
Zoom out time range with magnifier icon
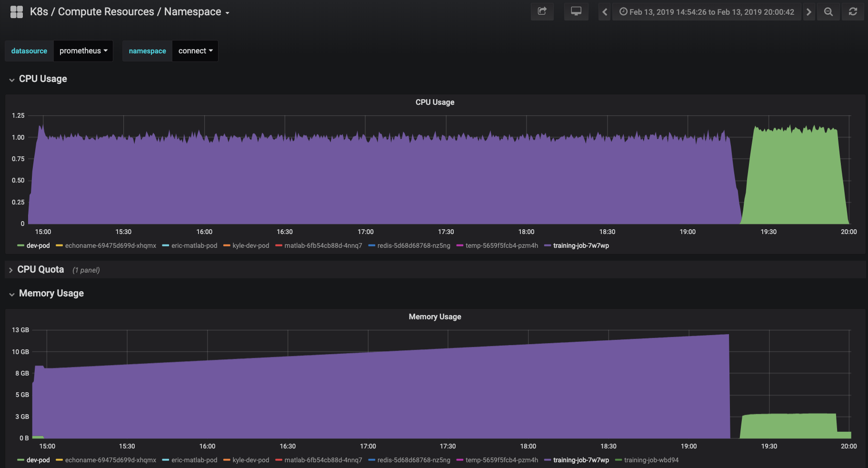[828, 12]
